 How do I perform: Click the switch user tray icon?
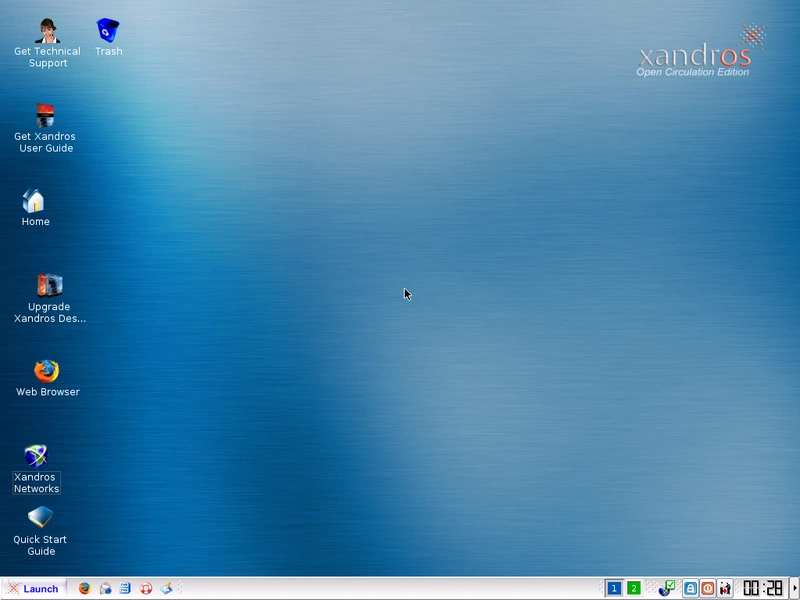tap(725, 588)
